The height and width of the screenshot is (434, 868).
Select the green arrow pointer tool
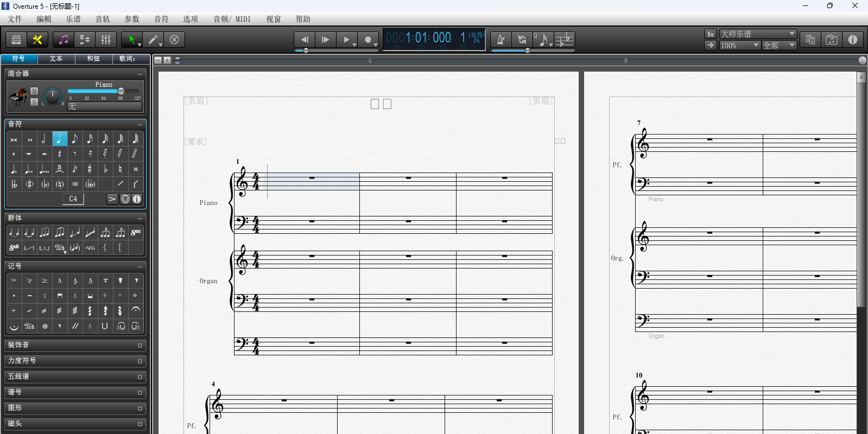click(131, 40)
